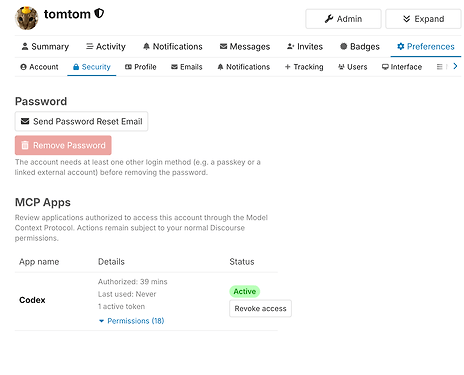Expand Permissions (18) for Codex
Image resolution: width=464 pixels, height=375 pixels.
click(132, 321)
